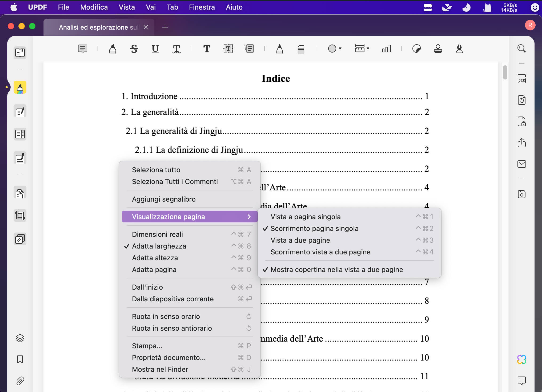
Task: Enable Vista a pagina singola
Action: pos(349,217)
